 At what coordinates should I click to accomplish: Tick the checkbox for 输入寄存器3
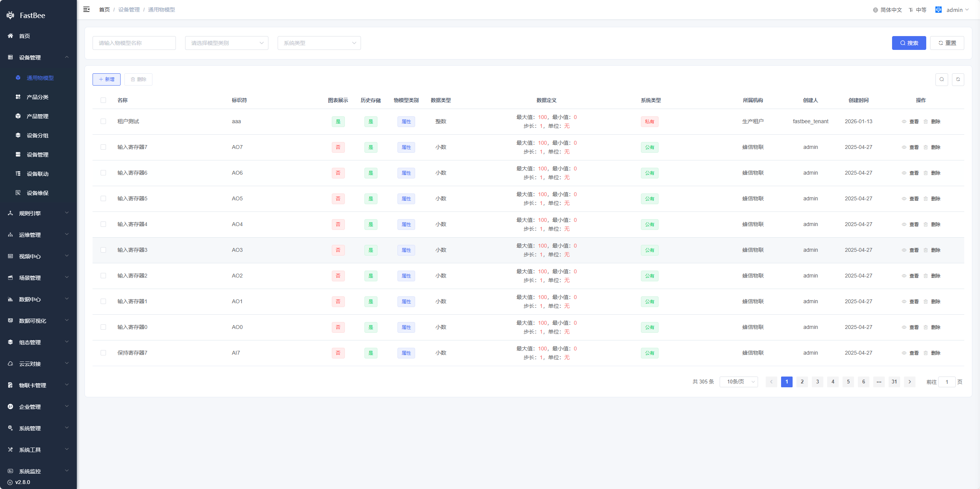click(x=103, y=250)
